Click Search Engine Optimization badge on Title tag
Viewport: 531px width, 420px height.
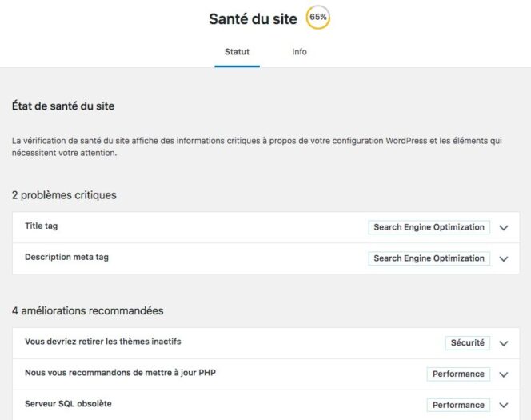[429, 227]
